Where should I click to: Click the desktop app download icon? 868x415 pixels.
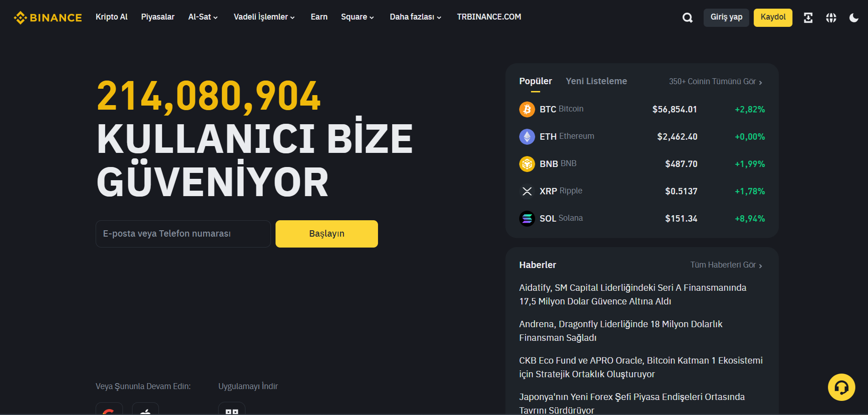pyautogui.click(x=808, y=17)
